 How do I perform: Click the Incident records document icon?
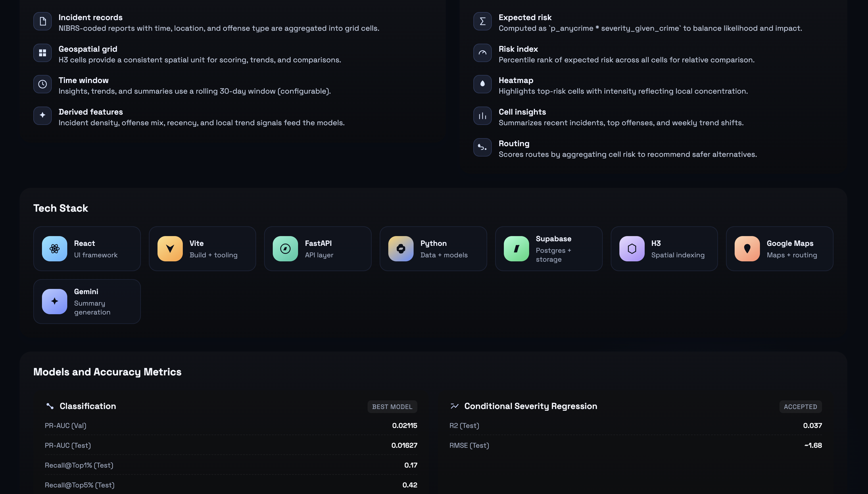(x=43, y=21)
